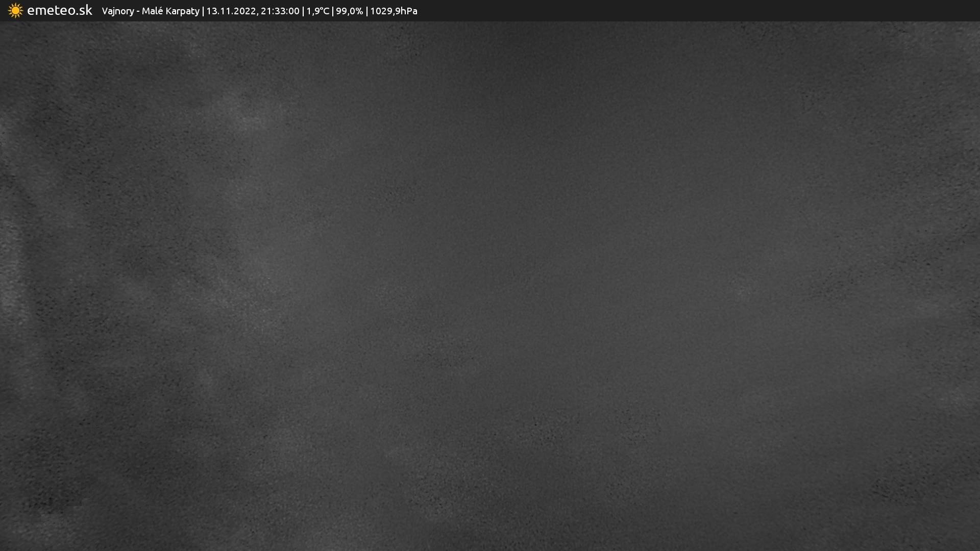The height and width of the screenshot is (551, 980).
Task: Click the Vajnory location word
Action: click(117, 11)
